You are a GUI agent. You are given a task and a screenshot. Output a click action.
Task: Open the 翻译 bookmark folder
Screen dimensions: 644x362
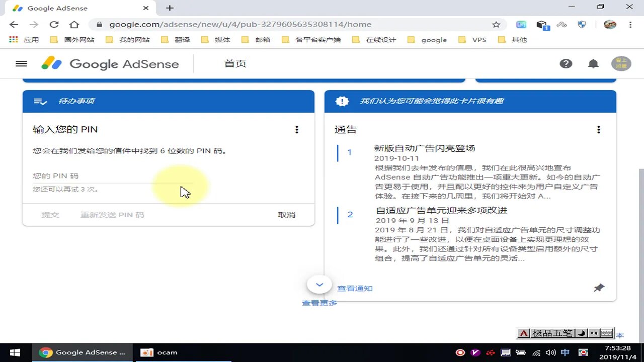pyautogui.click(x=176, y=39)
